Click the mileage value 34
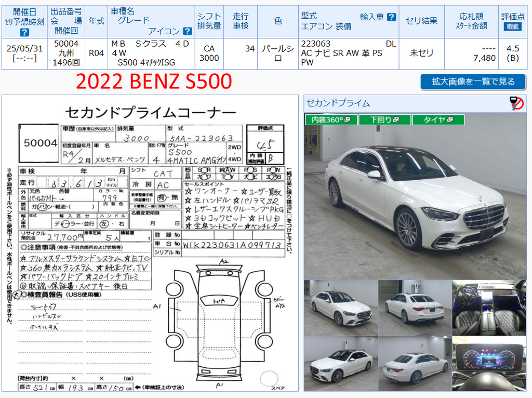The width and height of the screenshot is (532, 398). click(250, 49)
